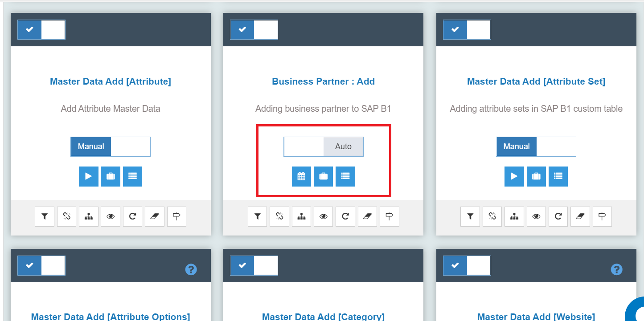Open Master Data Add [Category] title link
This screenshot has width=644, height=321.
pyautogui.click(x=324, y=317)
